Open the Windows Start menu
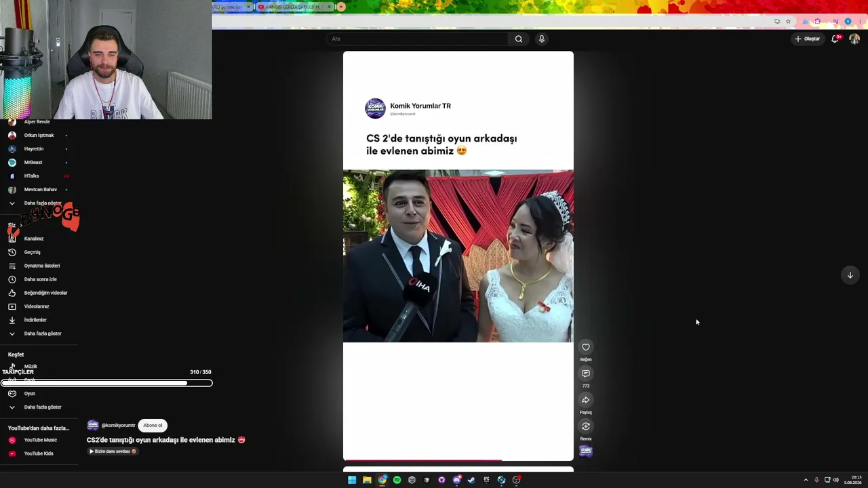The height and width of the screenshot is (488, 868). coord(352,480)
